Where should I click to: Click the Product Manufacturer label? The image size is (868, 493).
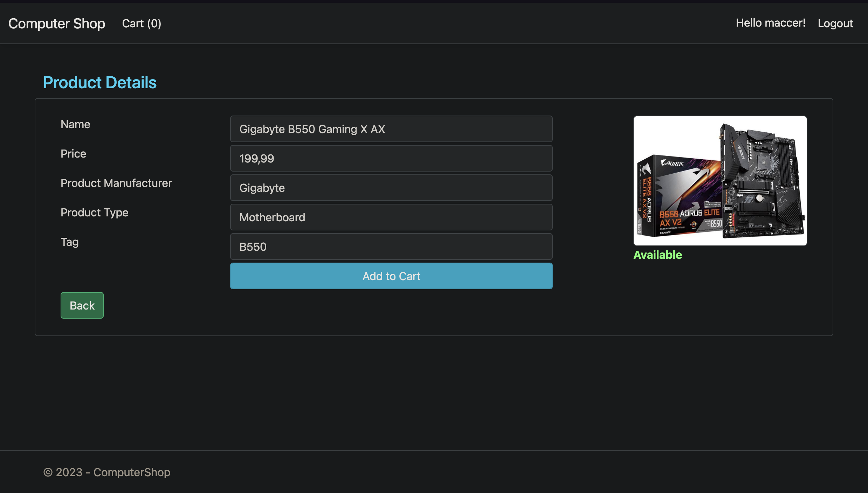click(x=116, y=183)
